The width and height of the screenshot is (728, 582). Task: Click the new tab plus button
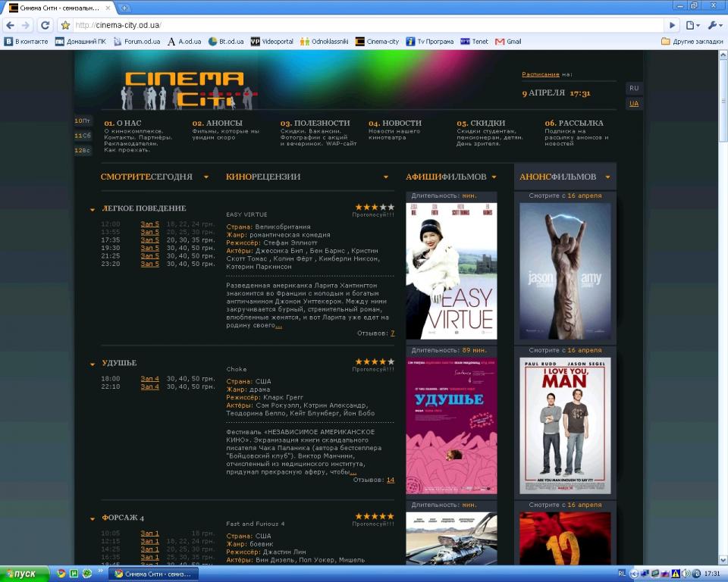pos(124,8)
